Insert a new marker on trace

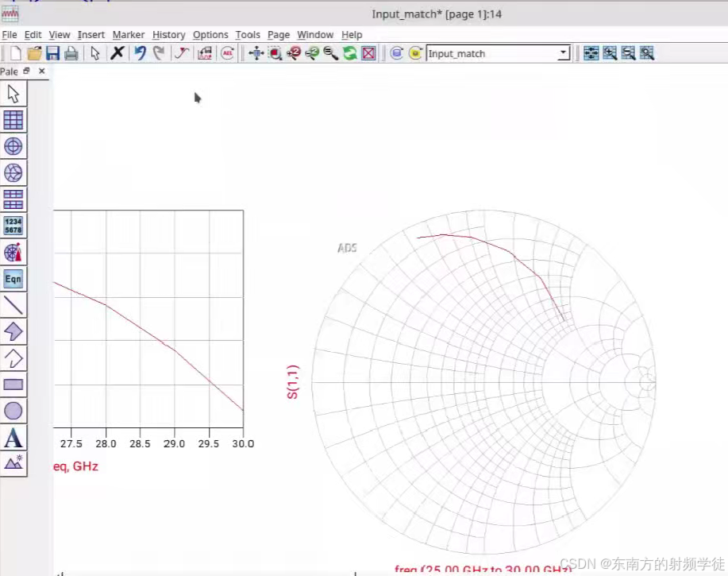pos(182,53)
